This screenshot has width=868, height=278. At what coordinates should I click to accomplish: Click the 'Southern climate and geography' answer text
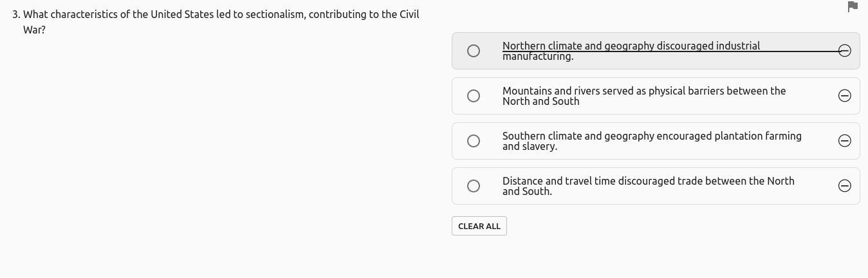pyautogui.click(x=651, y=136)
